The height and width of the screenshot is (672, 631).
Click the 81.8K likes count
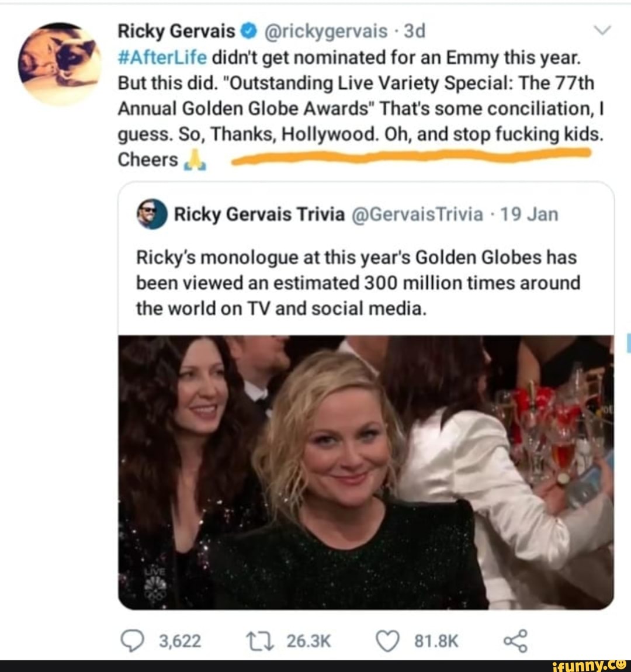[x=436, y=642]
